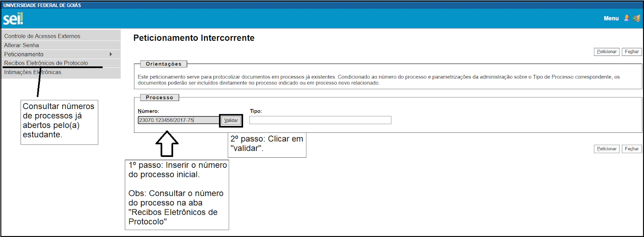Click the Processo section legend

159,97
